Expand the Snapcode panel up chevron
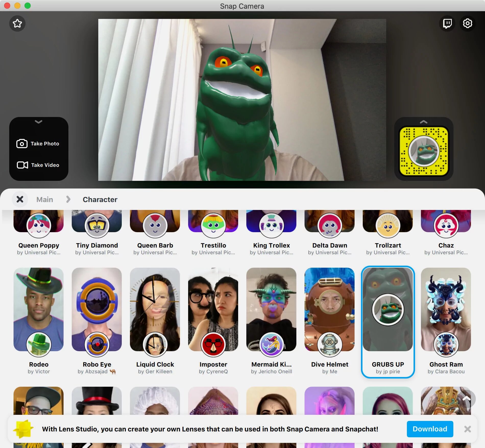Image resolution: width=485 pixels, height=448 pixels. click(423, 122)
